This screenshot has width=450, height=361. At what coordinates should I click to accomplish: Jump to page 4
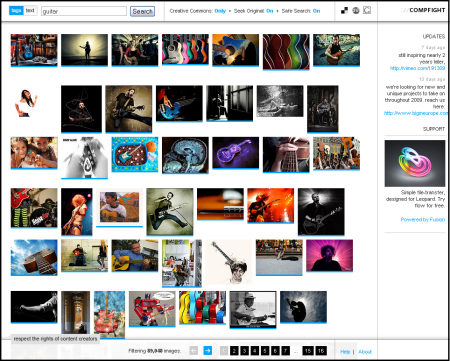click(255, 351)
